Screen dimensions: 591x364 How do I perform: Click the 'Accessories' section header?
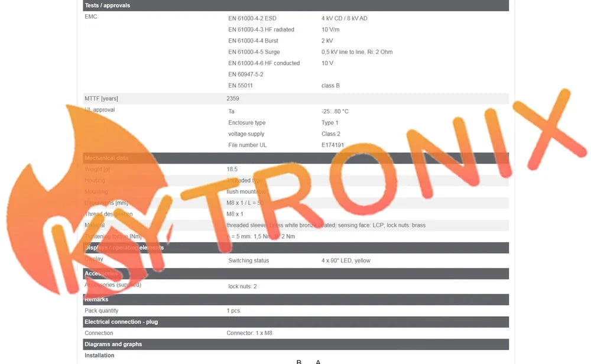point(296,274)
